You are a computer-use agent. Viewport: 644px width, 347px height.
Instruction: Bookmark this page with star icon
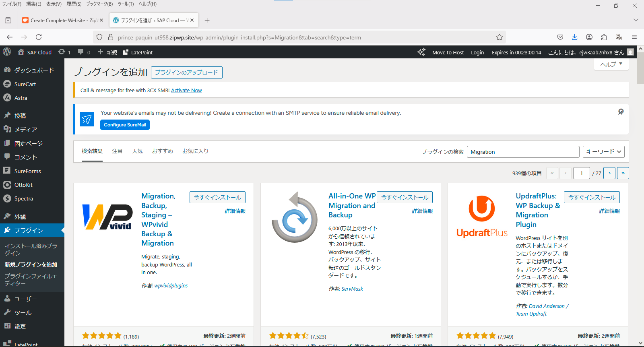500,37
